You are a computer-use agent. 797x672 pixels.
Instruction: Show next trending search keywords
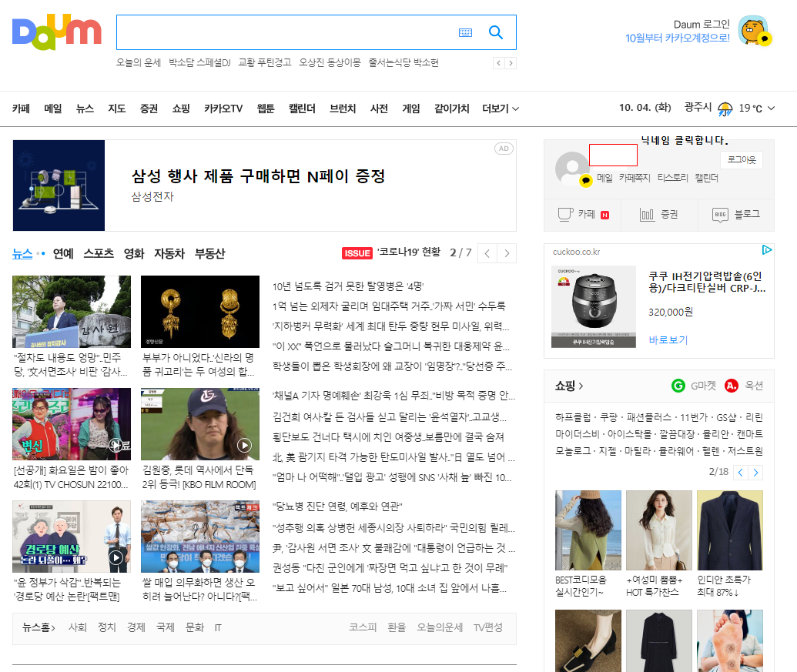click(x=511, y=63)
